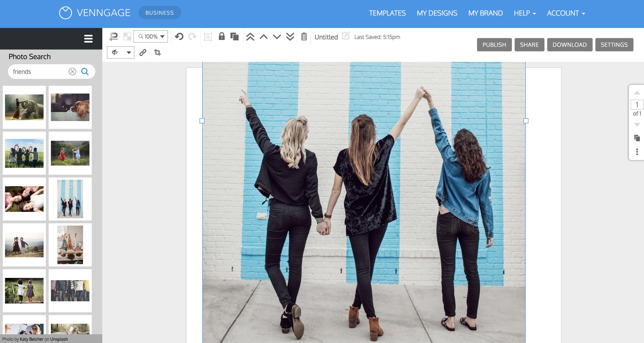Click the Venngage clock logo
Viewport: 644px width, 343px height.
click(66, 13)
